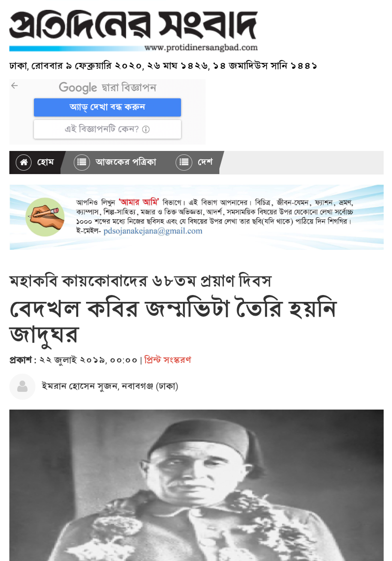Click the list icon beside আজকের পত্রিকা
The width and height of the screenshot is (392, 561).
[x=82, y=162]
